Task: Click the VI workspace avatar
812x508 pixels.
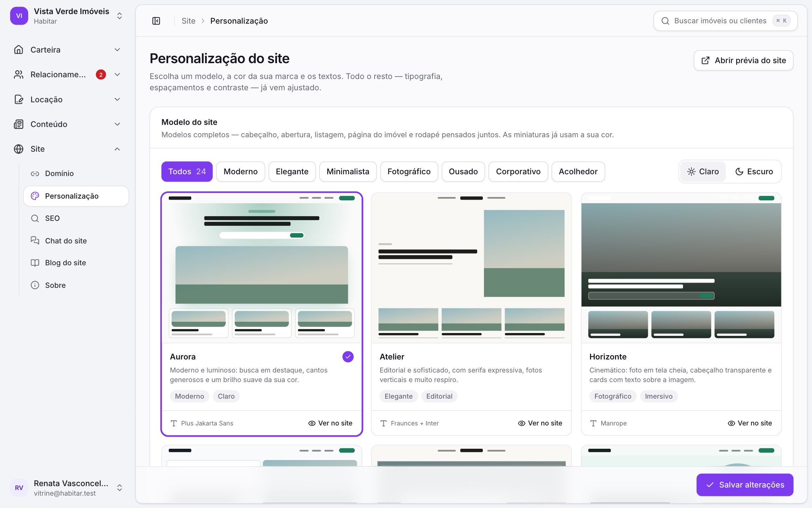Action: (19, 16)
